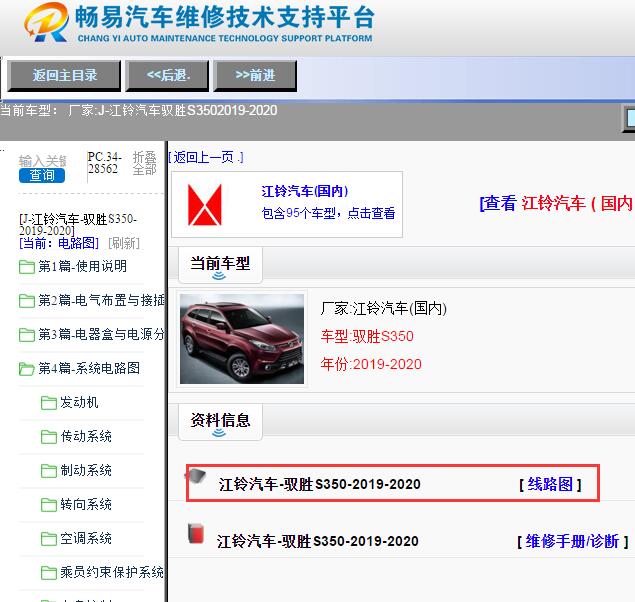Open the 制动系统 subfolder
Image resolution: width=635 pixels, height=602 pixels.
click(86, 470)
